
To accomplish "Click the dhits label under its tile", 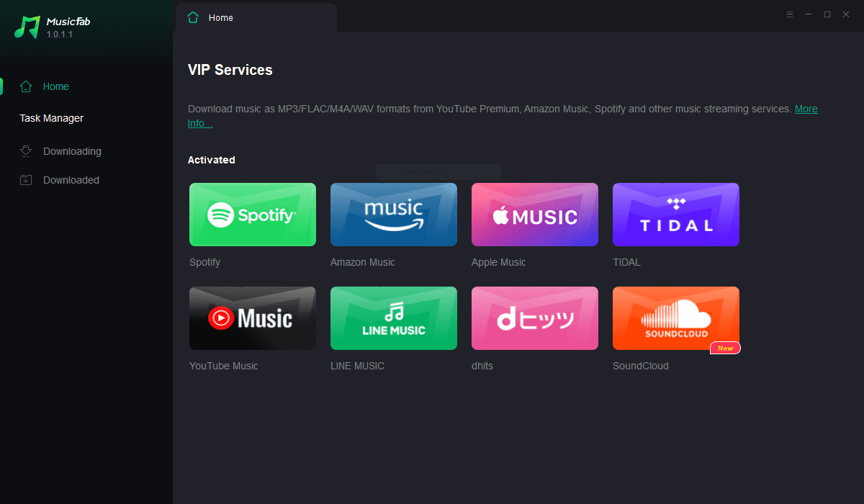I will click(482, 366).
